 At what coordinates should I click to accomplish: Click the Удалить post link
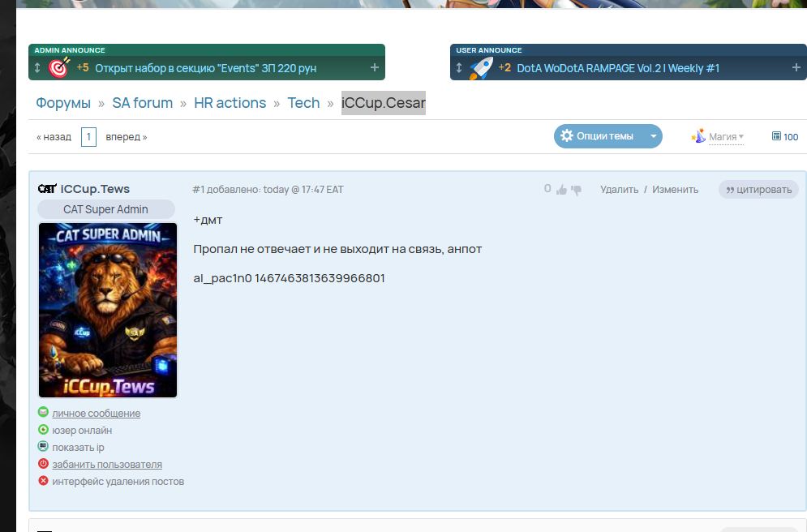(619, 189)
